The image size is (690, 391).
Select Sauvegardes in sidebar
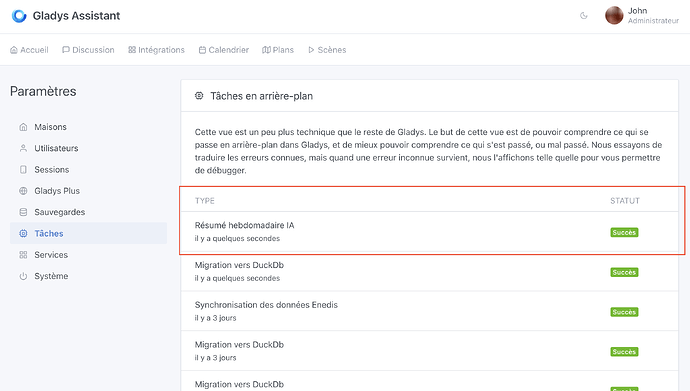coord(88,212)
